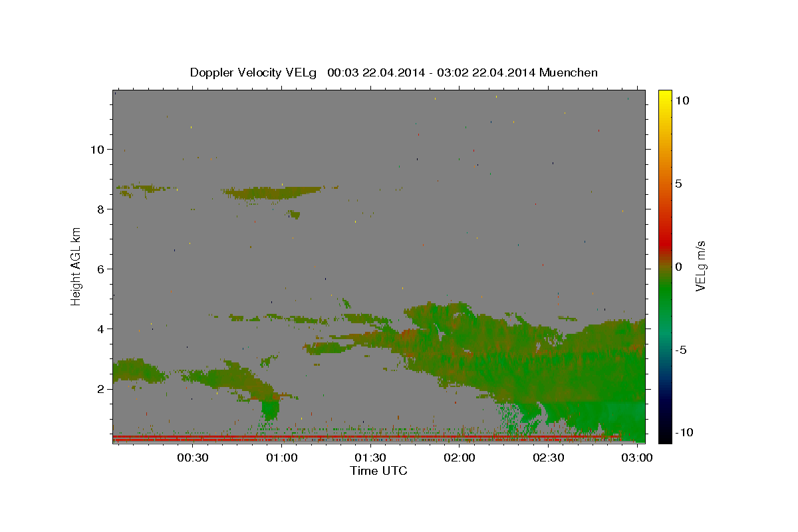Click the 01:00 time tick label
This screenshot has height=532, width=798.
click(281, 458)
